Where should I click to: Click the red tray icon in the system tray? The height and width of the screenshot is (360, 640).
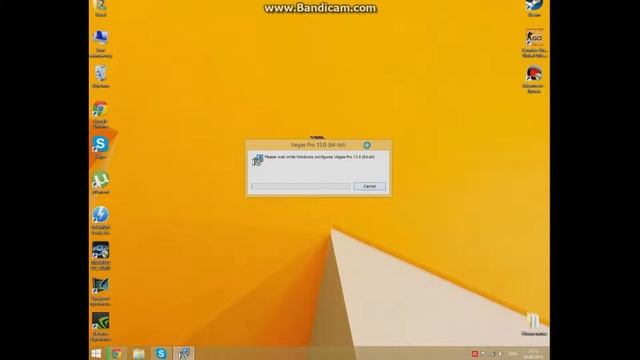(475, 354)
